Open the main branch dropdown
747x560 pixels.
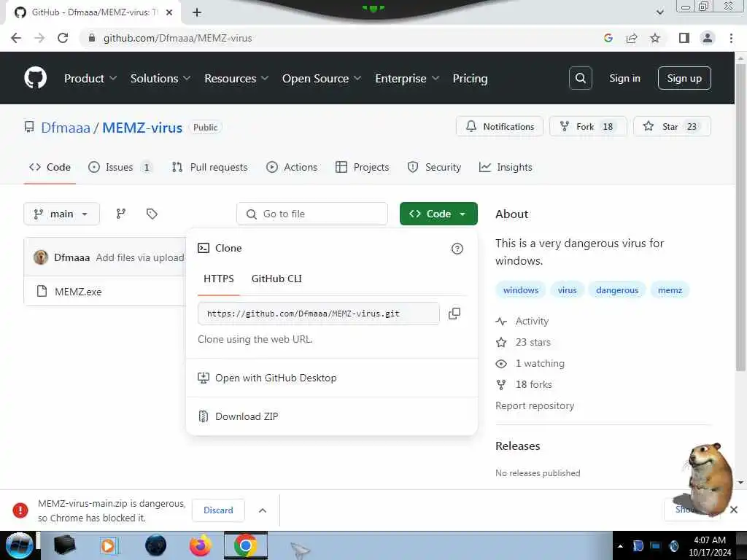(61, 214)
